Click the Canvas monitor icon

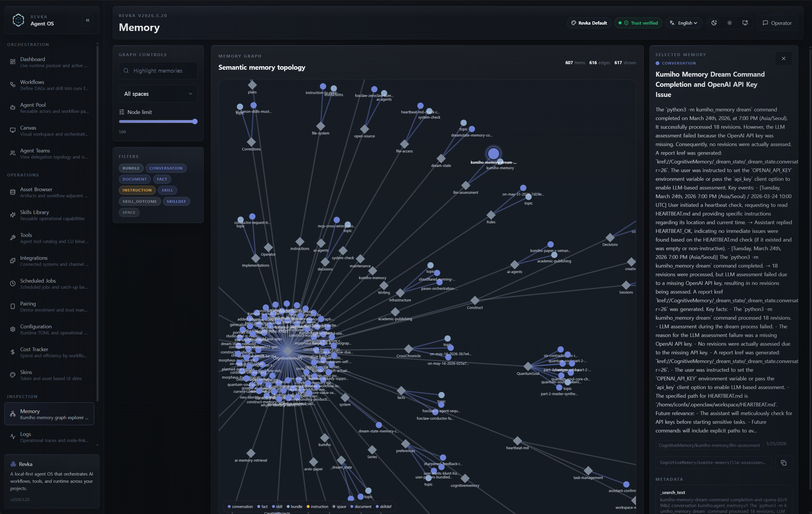(x=12, y=130)
